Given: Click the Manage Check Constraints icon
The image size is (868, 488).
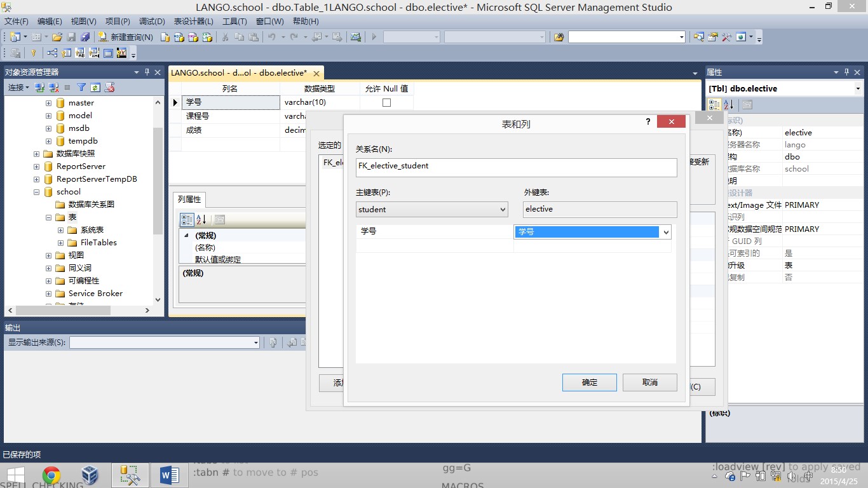Looking at the screenshot, I should pos(108,53).
